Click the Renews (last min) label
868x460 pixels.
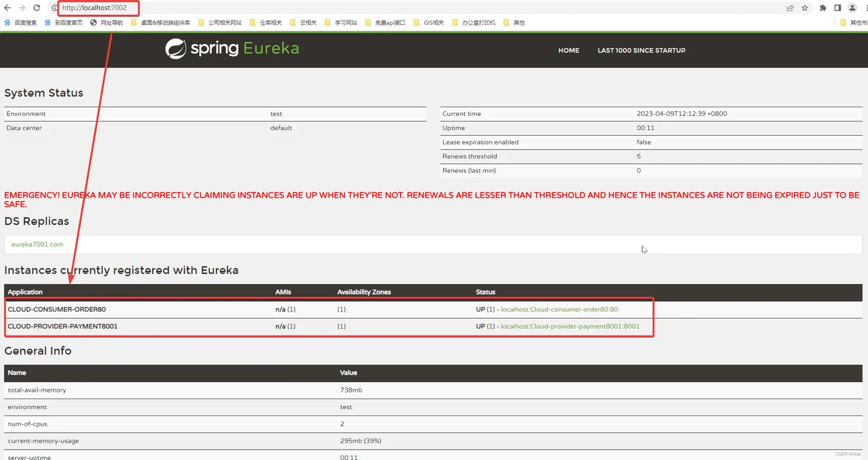pyautogui.click(x=469, y=171)
